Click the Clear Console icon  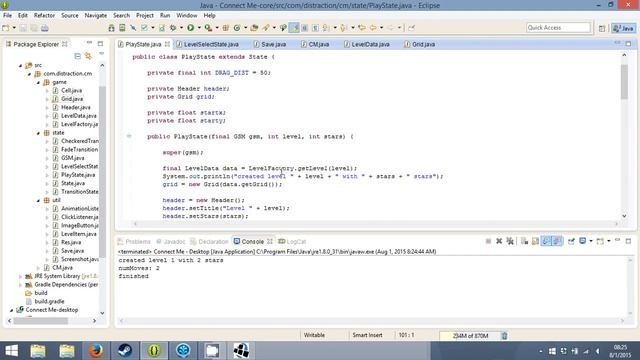pyautogui.click(x=524, y=241)
